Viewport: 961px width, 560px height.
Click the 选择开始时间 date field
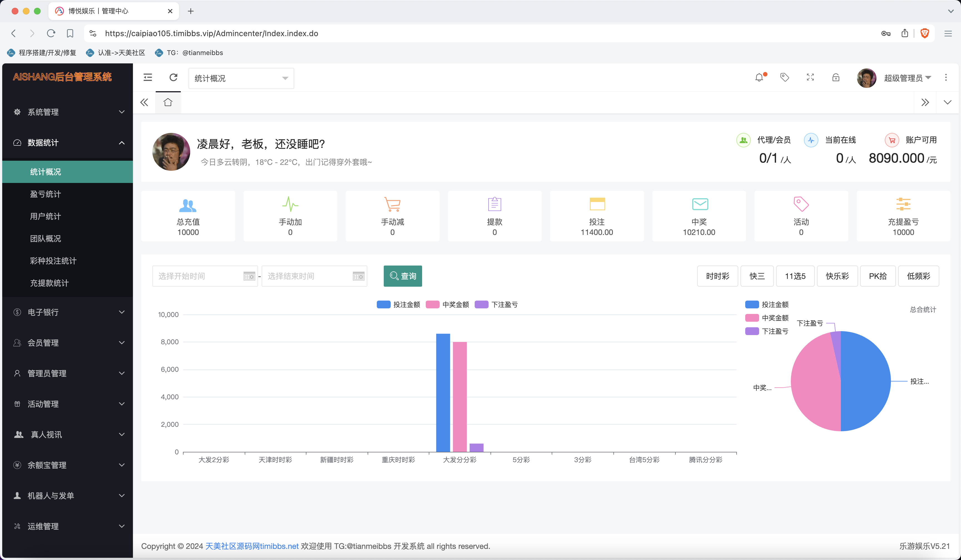(x=205, y=276)
